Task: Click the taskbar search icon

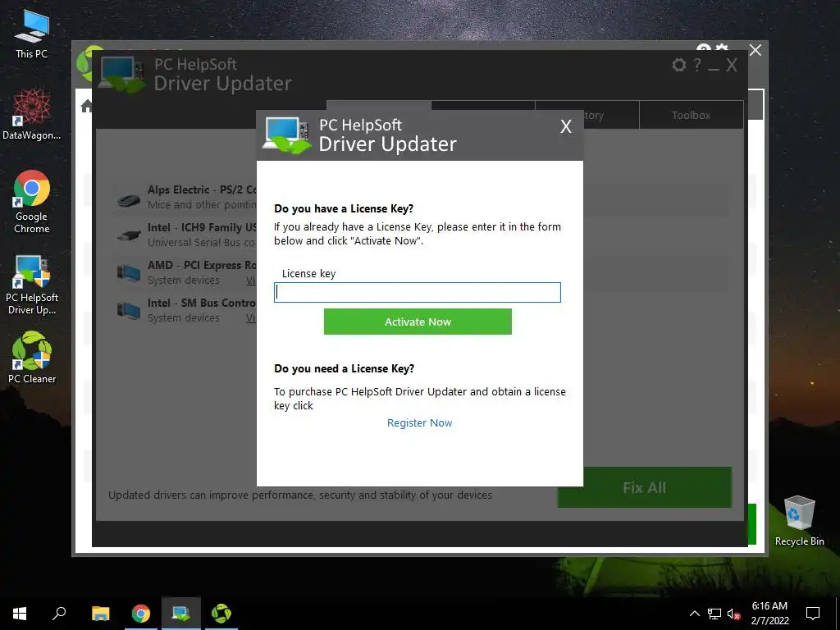Action: click(59, 614)
